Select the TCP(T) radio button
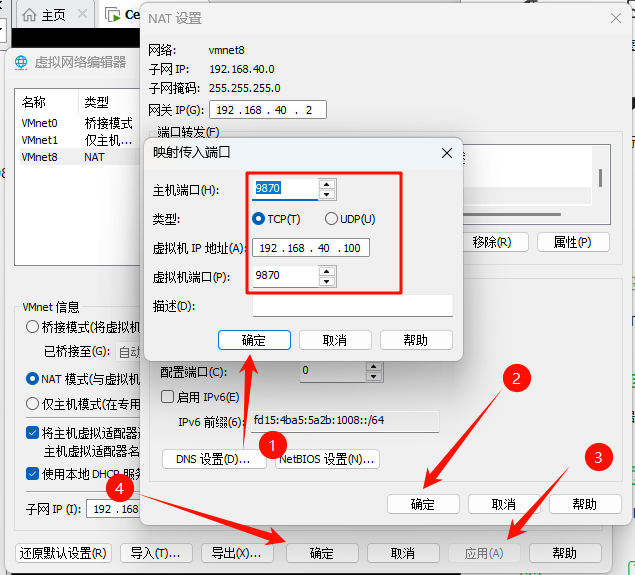This screenshot has height=575, width=635. (x=258, y=219)
